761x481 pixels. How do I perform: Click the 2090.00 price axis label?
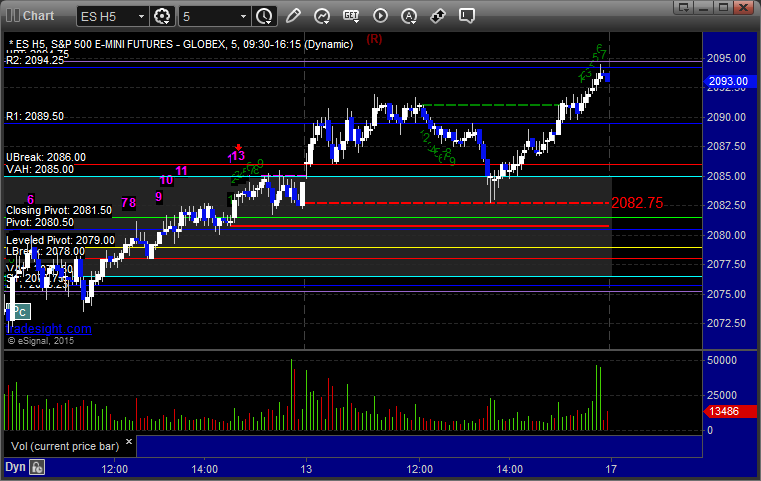click(726, 117)
